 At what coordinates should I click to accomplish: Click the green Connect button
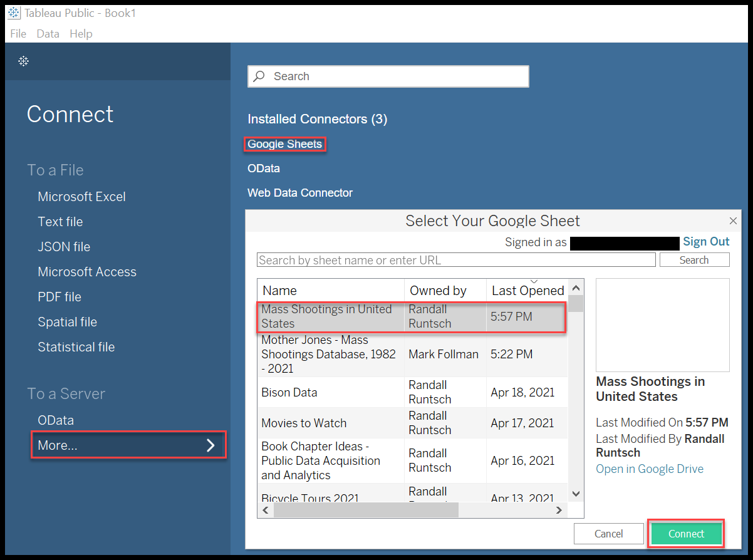(687, 534)
